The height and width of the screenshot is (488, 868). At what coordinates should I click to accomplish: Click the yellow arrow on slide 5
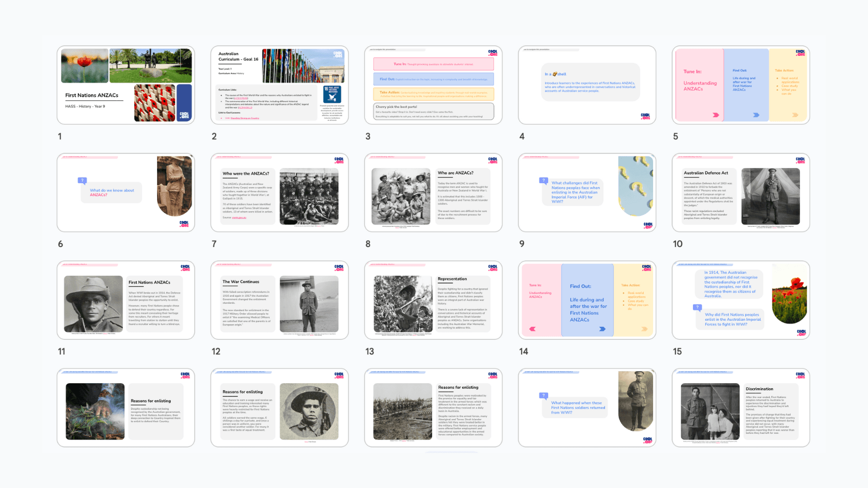tap(795, 115)
